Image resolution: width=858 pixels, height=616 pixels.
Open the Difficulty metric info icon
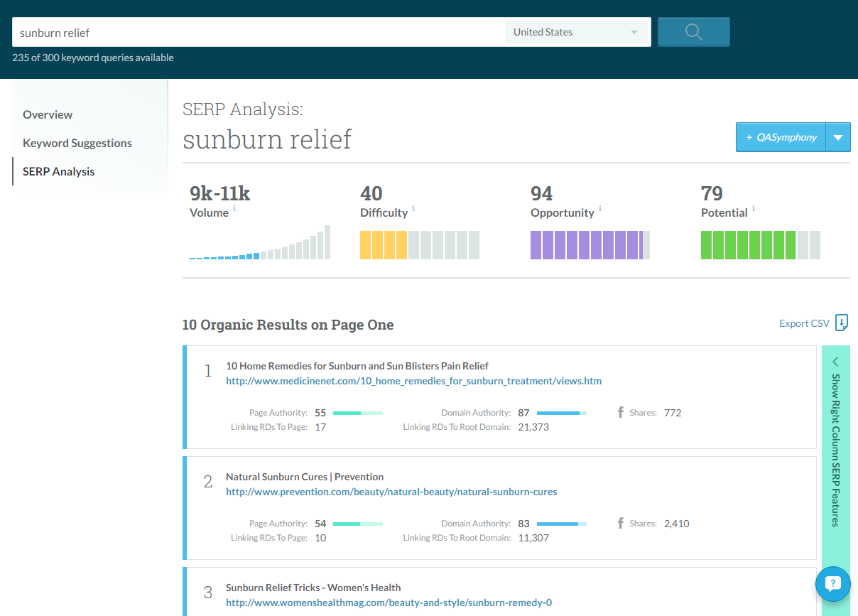[412, 209]
